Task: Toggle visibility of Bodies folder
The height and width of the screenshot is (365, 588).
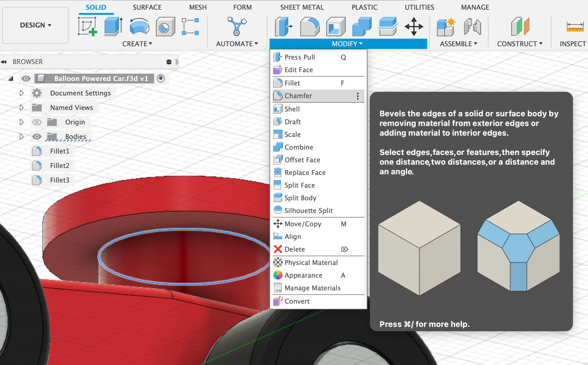Action: (37, 137)
